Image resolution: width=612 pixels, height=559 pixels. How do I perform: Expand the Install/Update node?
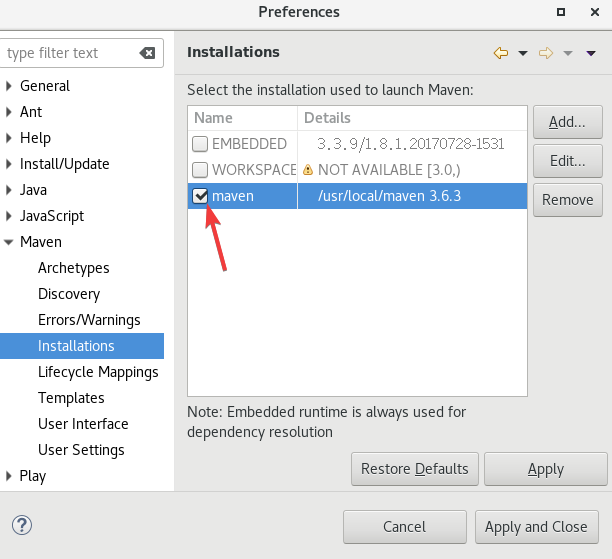click(x=9, y=164)
